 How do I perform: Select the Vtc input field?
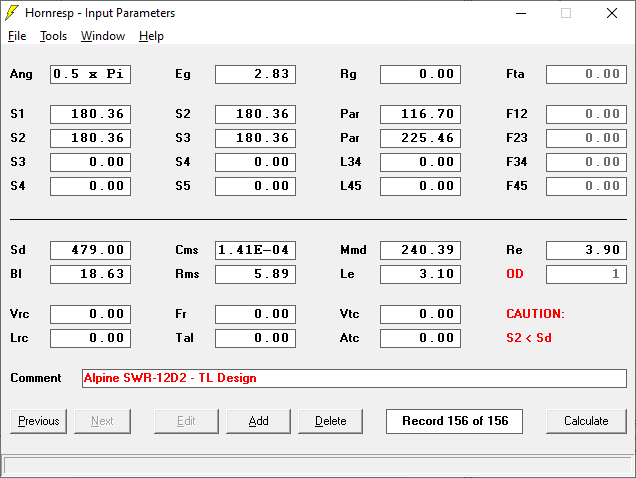[420, 314]
